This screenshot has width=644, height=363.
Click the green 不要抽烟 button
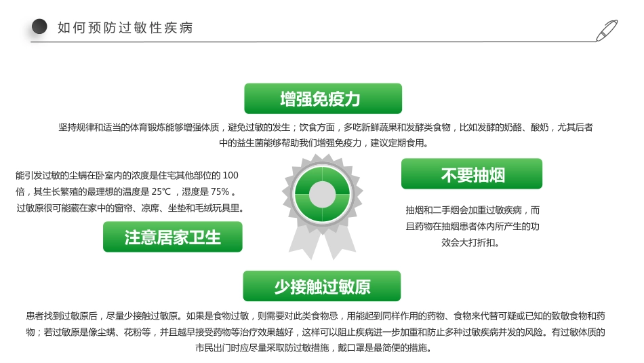tap(472, 174)
